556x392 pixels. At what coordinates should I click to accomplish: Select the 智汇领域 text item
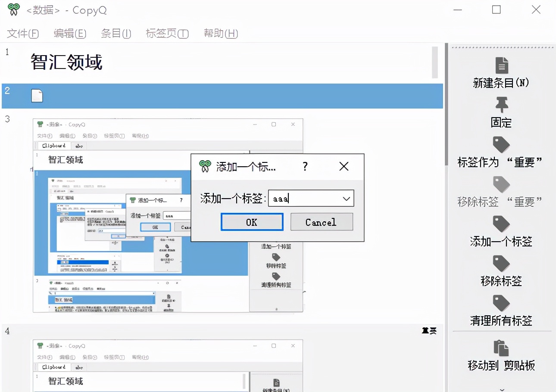[67, 62]
